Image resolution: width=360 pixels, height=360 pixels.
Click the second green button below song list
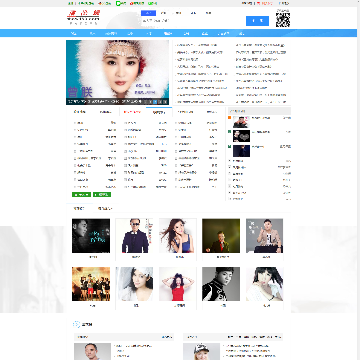pos(102,195)
